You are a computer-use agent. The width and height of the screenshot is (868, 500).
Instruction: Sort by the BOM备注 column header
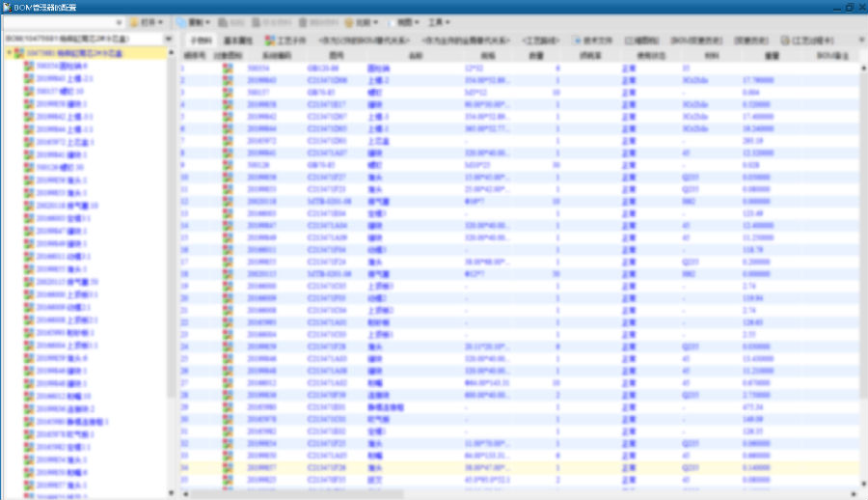tap(832, 55)
